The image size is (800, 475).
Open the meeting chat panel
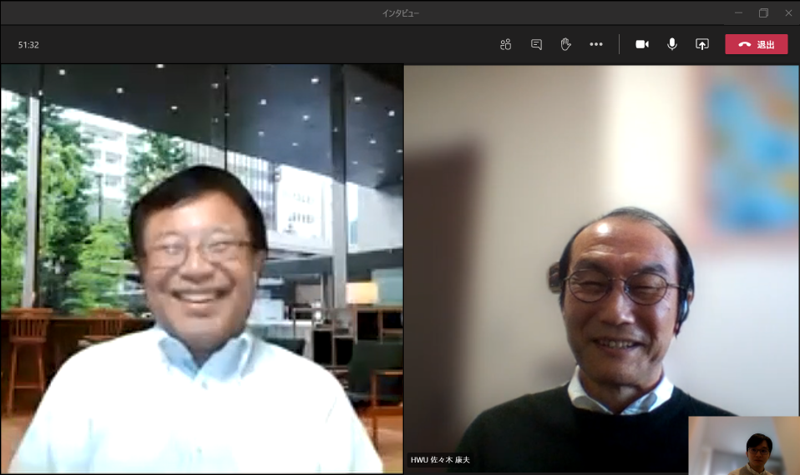(x=536, y=44)
